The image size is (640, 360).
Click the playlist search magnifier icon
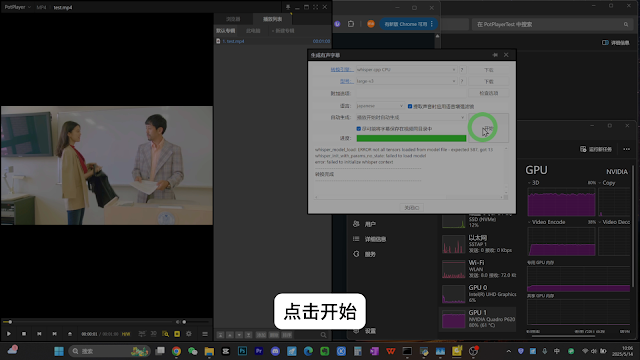(323, 335)
